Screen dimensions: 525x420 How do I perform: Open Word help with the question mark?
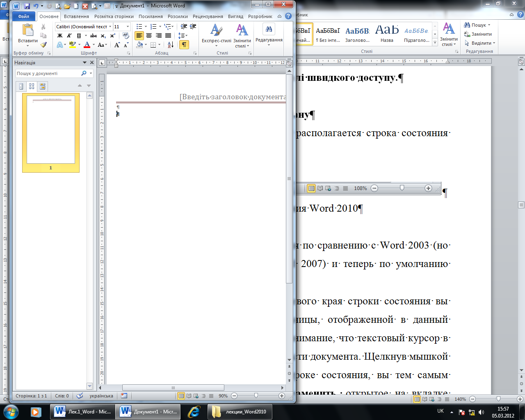click(288, 16)
